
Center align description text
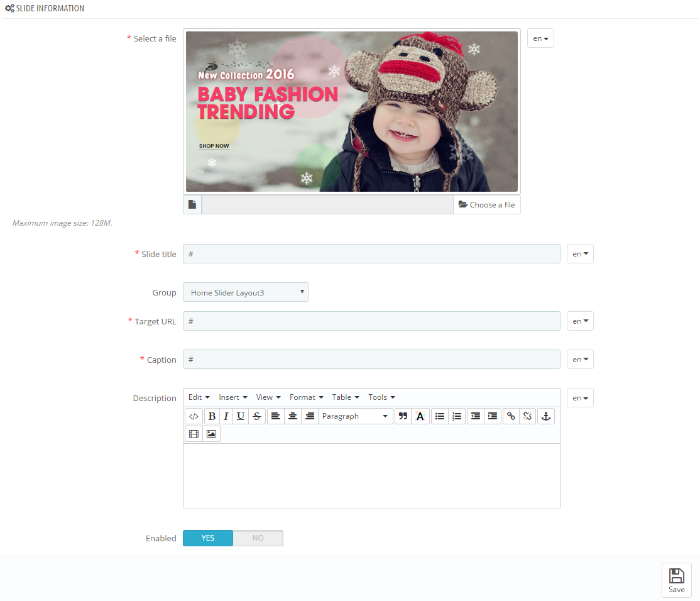click(x=293, y=416)
